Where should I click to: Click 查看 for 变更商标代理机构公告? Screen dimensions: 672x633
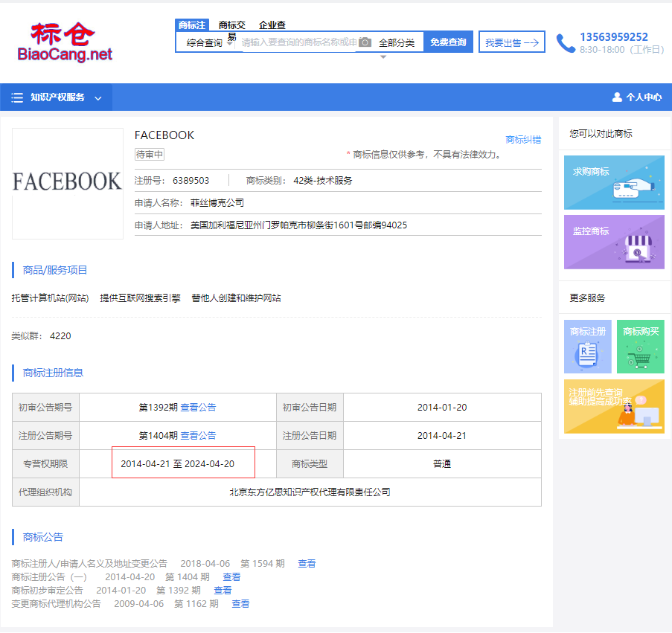(x=240, y=604)
